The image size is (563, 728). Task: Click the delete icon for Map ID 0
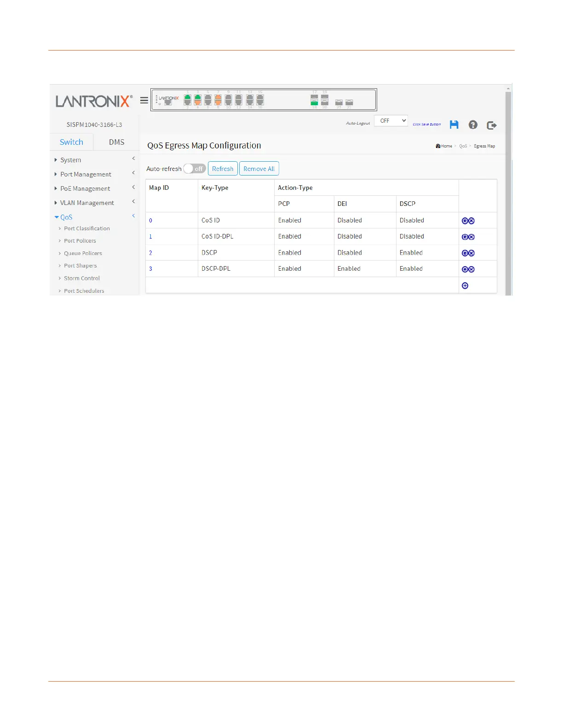pyautogui.click(x=471, y=221)
